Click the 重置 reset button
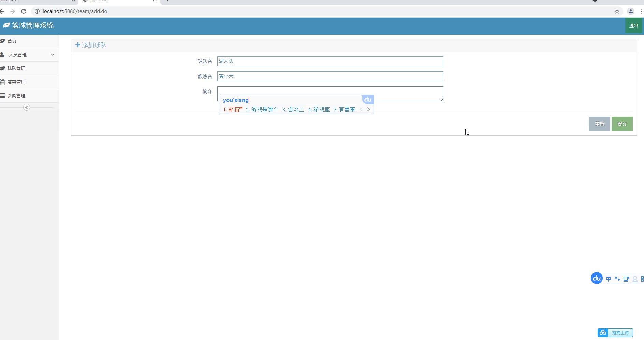The width and height of the screenshot is (644, 340). pos(599,124)
